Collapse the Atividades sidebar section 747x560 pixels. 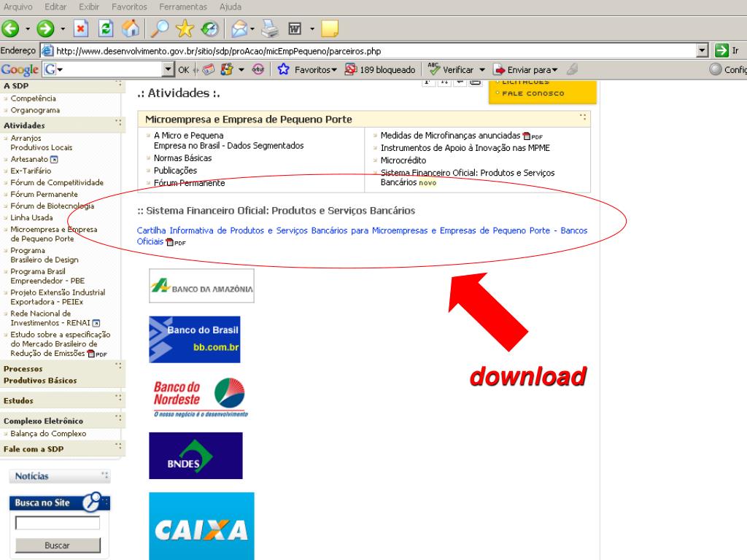(118, 122)
